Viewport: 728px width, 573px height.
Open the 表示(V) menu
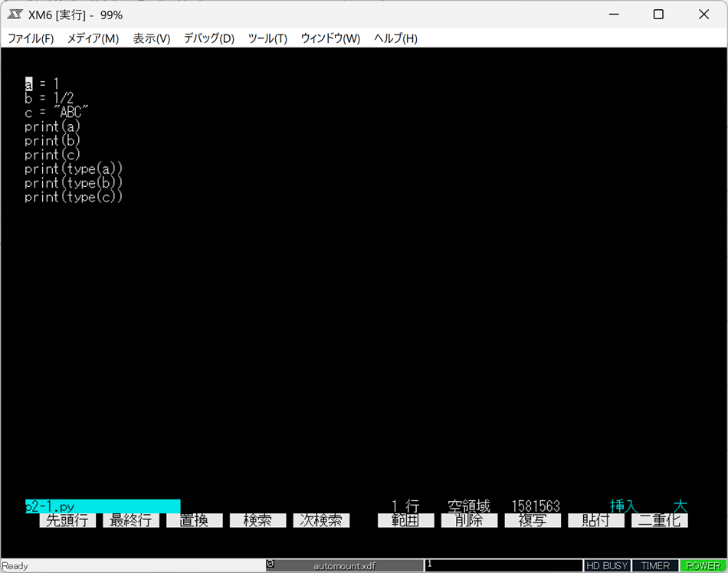(152, 38)
